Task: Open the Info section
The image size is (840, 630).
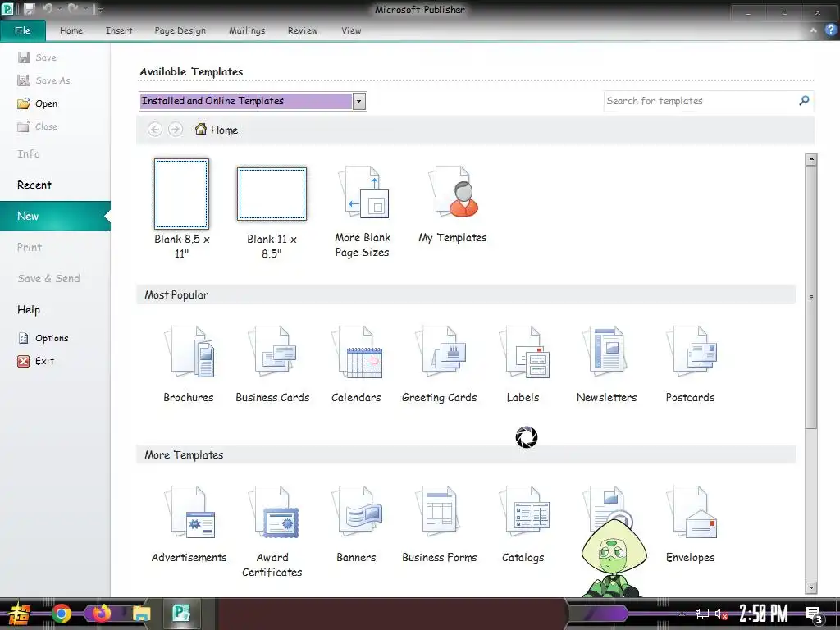Action: [x=29, y=153]
